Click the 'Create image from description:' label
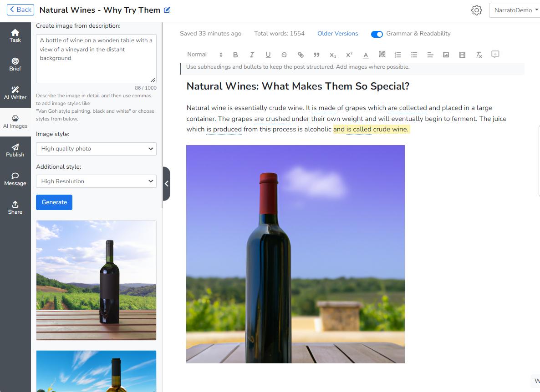This screenshot has height=392, width=540. coord(78,26)
